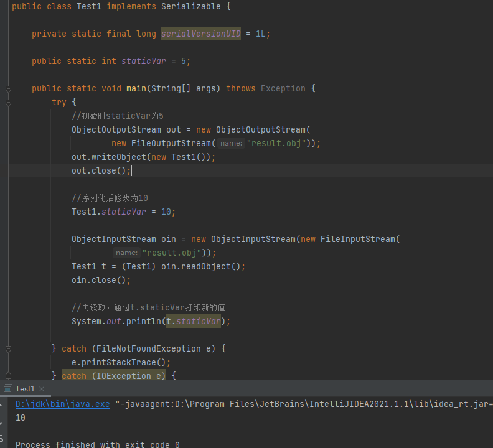Click the FileOutputStream constructor name
Image resolution: width=493 pixels, height=448 pixels.
click(x=171, y=143)
